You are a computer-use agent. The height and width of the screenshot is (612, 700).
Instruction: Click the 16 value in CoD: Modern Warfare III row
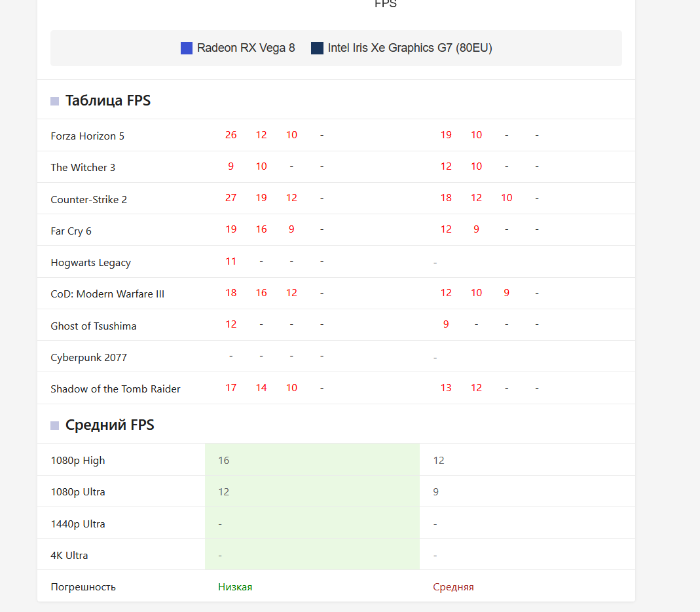pyautogui.click(x=261, y=293)
